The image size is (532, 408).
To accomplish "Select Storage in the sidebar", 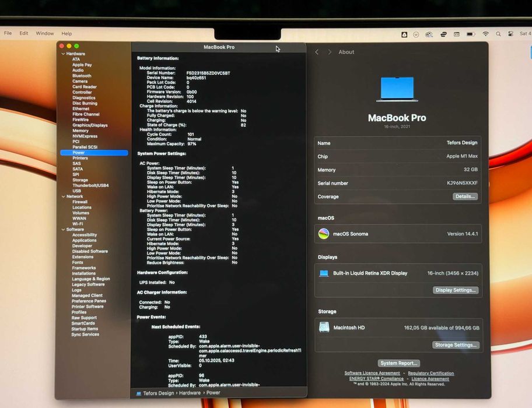I will point(80,180).
